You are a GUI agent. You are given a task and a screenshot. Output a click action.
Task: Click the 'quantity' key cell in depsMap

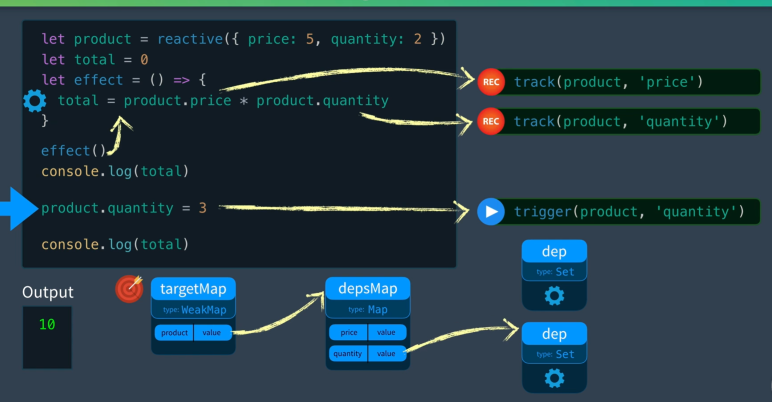pyautogui.click(x=348, y=353)
